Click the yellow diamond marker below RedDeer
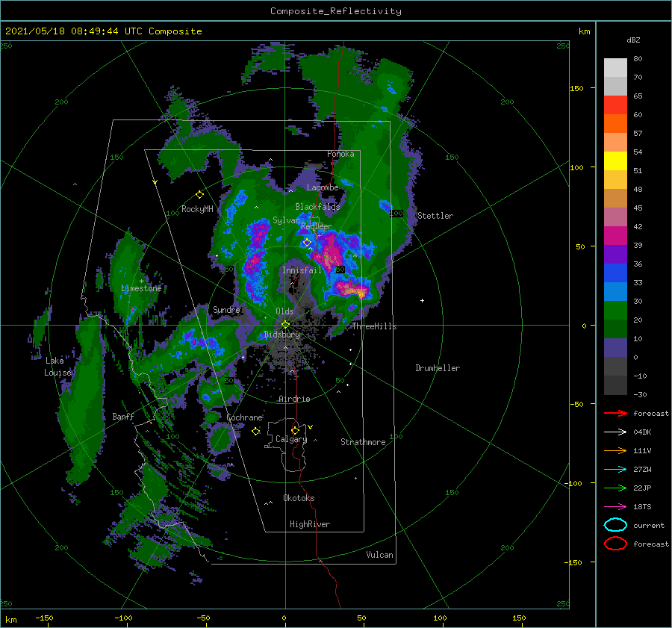The width and height of the screenshot is (672, 628). click(307, 243)
